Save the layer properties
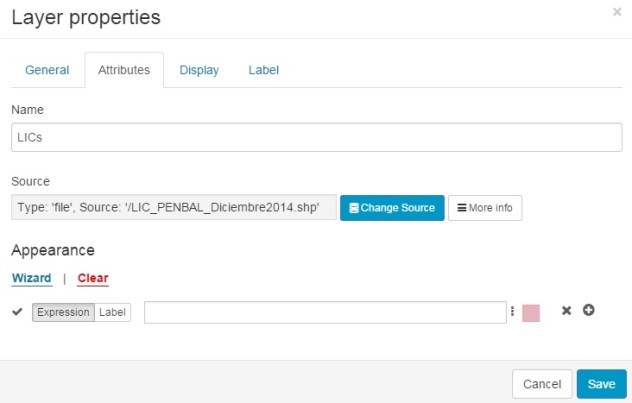Screen dimensions: 632x403 [x=601, y=384]
